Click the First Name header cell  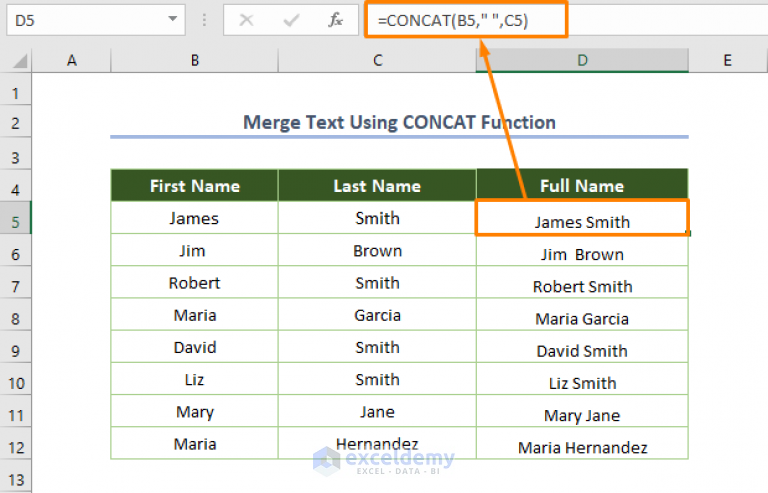(x=194, y=186)
